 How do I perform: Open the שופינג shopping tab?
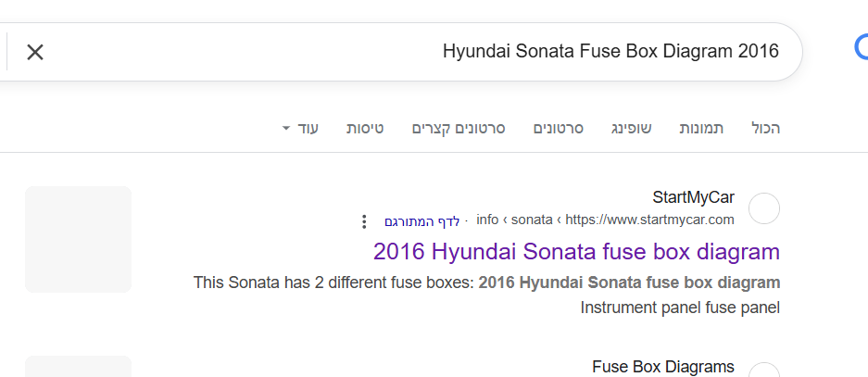[x=631, y=129]
